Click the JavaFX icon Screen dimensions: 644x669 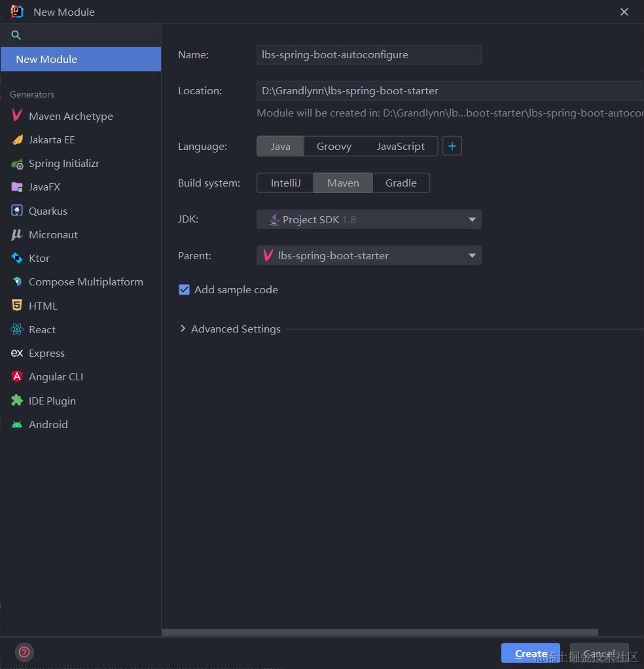click(x=17, y=187)
